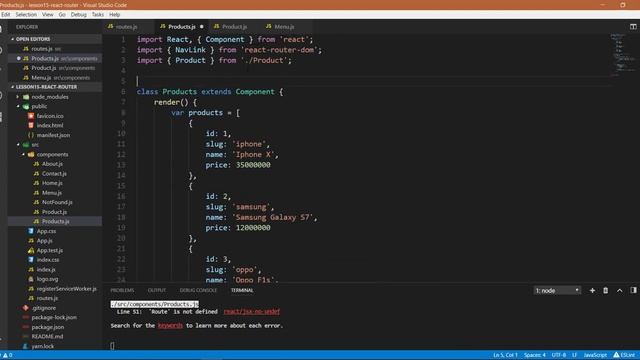This screenshot has height=360, width=640.
Task: Click the split editor icon
Action: point(633,27)
